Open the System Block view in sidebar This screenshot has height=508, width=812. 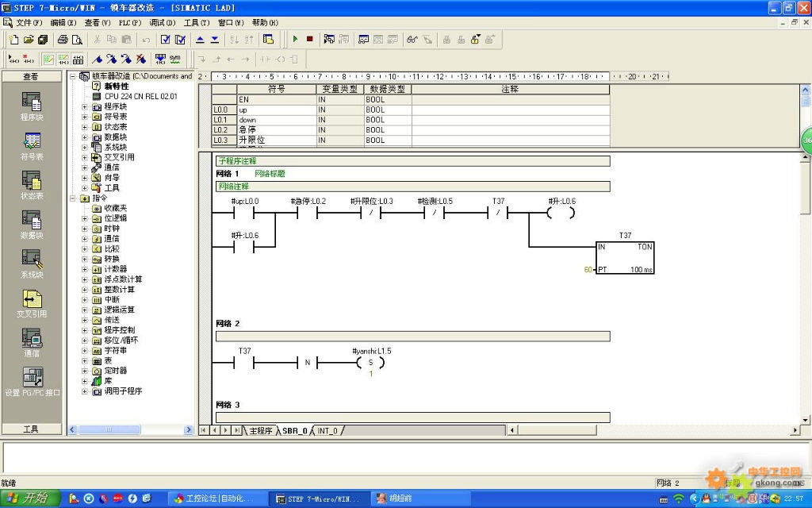[32, 264]
